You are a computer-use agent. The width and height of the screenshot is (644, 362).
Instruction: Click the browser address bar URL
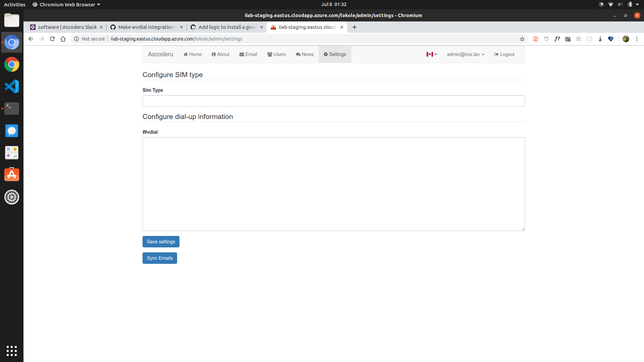pos(176,39)
